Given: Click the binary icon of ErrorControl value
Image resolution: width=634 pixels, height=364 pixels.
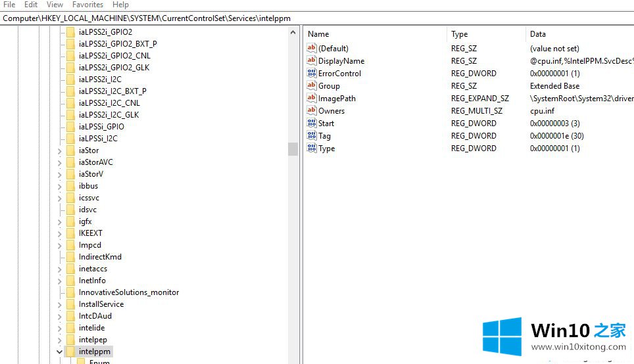Looking at the screenshot, I should [x=311, y=73].
